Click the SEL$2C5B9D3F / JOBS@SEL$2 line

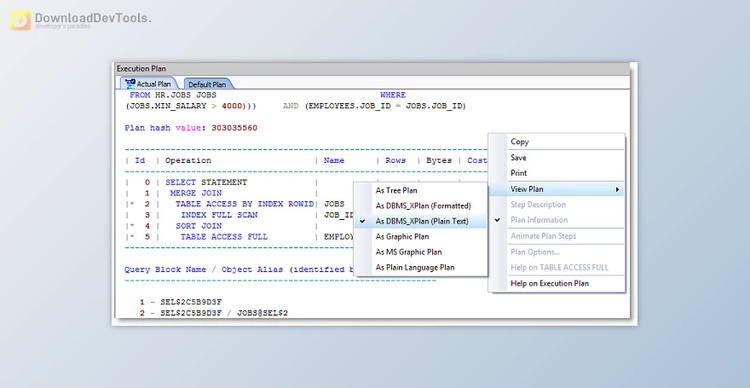(214, 313)
